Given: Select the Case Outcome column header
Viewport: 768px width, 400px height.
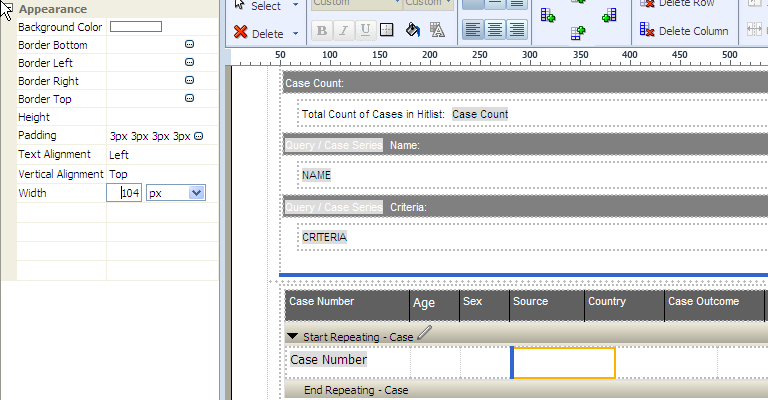Looking at the screenshot, I should pos(715,306).
